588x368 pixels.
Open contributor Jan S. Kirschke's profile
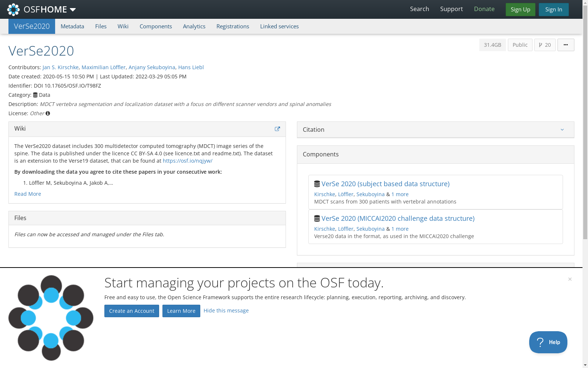pos(61,67)
